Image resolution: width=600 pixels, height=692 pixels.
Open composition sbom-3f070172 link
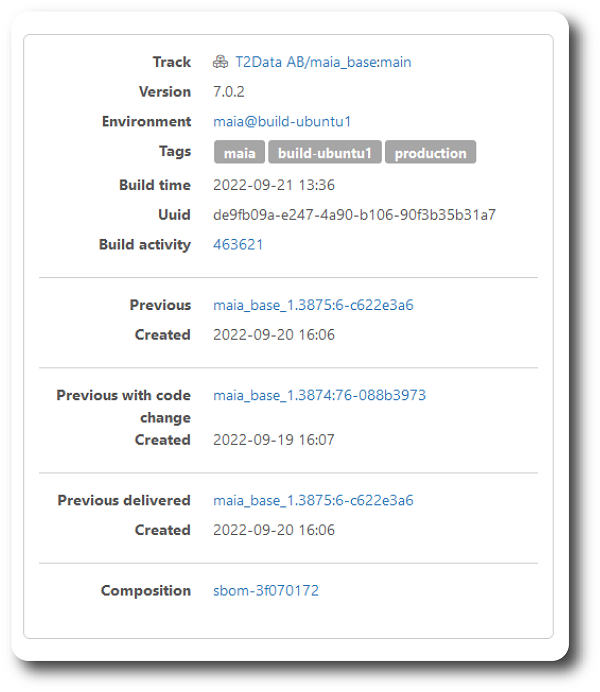click(266, 590)
